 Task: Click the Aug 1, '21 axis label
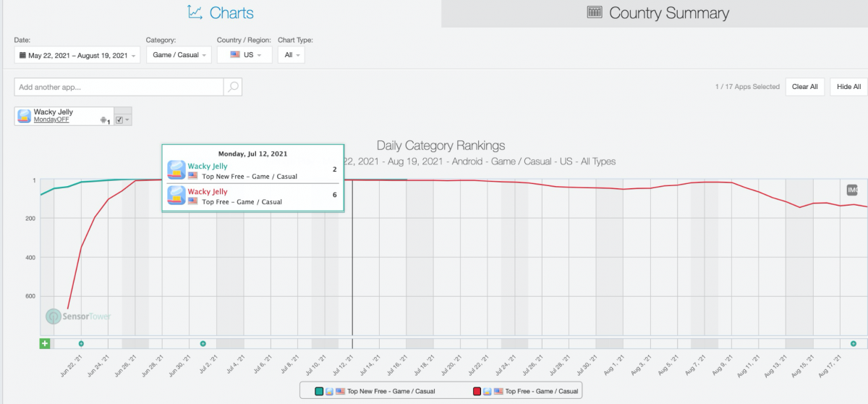click(614, 366)
